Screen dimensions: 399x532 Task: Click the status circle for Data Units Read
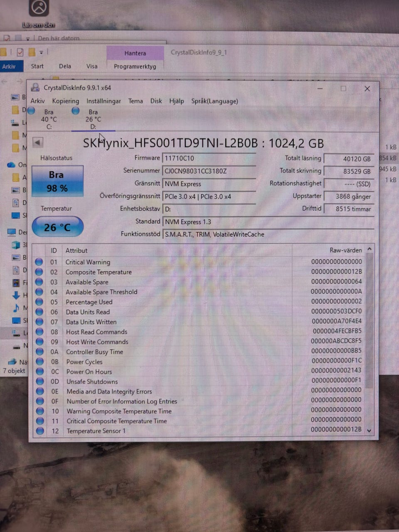tap(39, 312)
